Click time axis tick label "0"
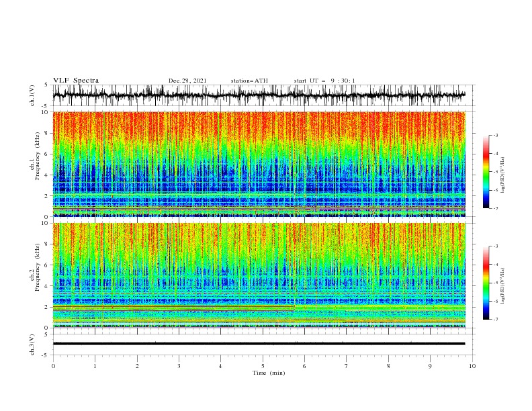The height and width of the screenshot is (411, 532). (x=53, y=366)
